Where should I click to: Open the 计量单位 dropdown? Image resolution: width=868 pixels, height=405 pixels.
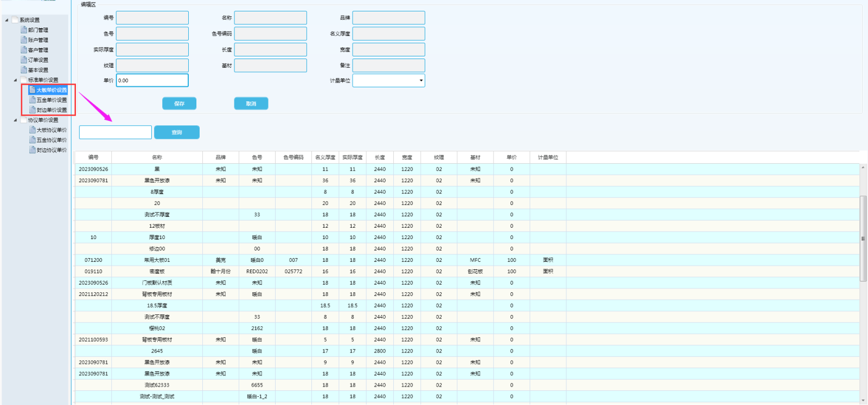pyautogui.click(x=388, y=80)
